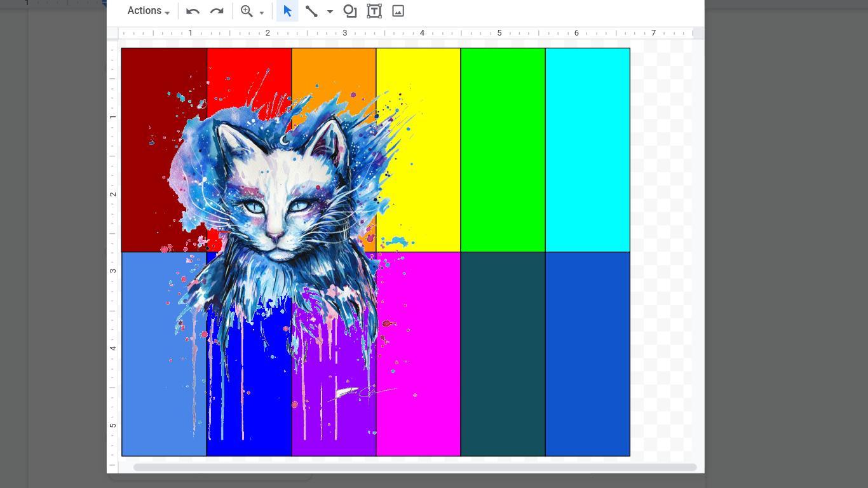Activate the Select arrow tool
Screen dimensions: 868x488
coord(287,11)
